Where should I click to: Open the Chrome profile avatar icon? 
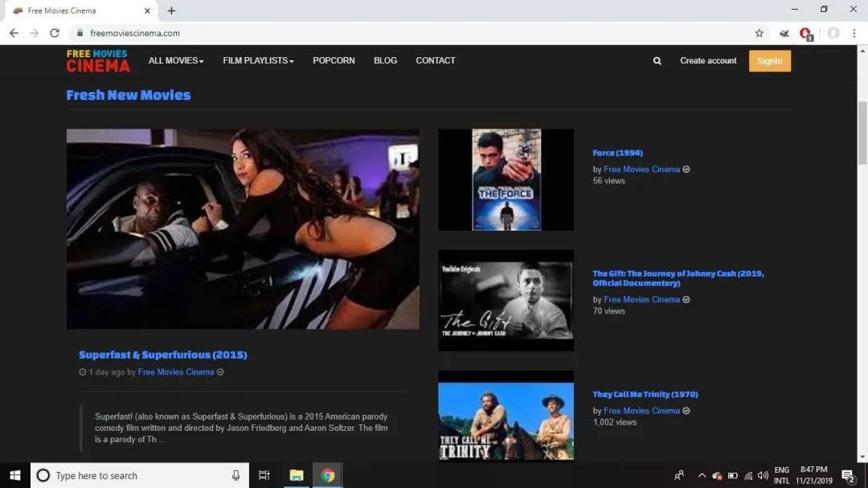[x=833, y=33]
